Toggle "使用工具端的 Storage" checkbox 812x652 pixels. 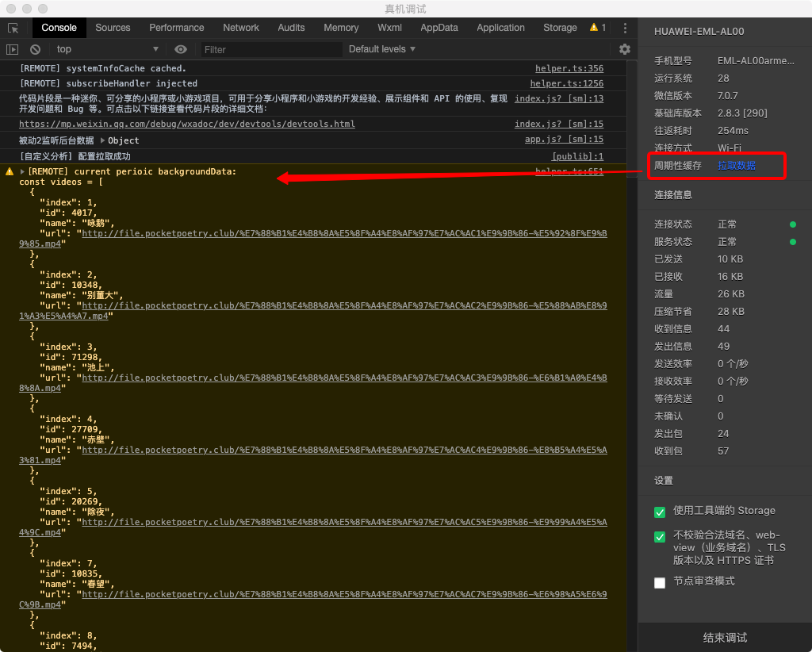click(x=660, y=512)
